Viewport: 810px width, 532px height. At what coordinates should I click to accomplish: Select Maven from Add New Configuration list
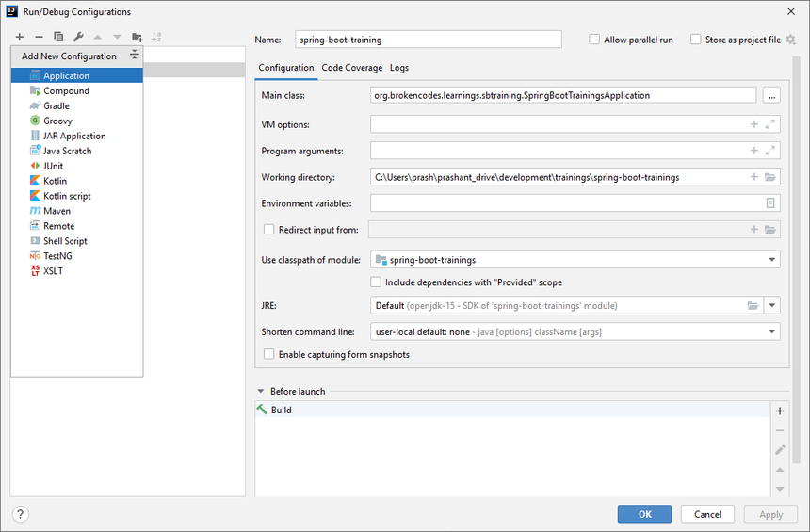57,211
